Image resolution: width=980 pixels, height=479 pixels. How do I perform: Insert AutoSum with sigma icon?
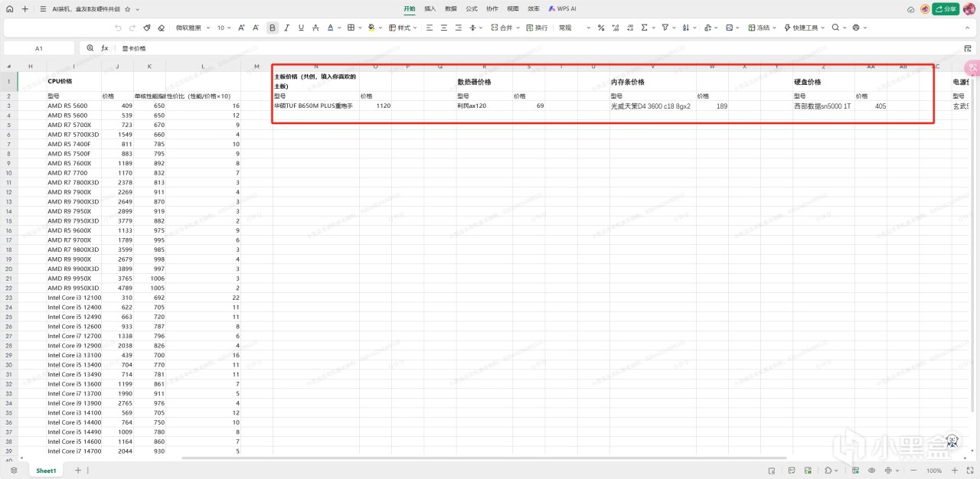[x=644, y=28]
